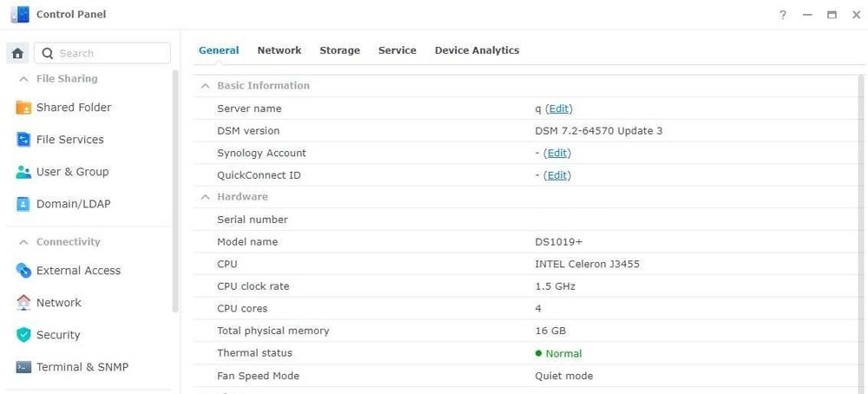868x394 pixels.
Task: Click the Shared Folder icon
Action: point(23,108)
